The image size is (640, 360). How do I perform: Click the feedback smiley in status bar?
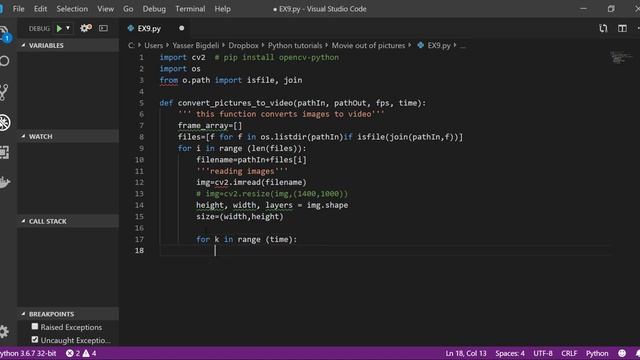(622, 353)
